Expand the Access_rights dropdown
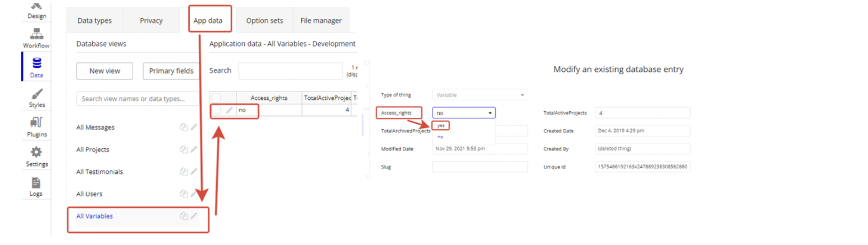This screenshot has width=868, height=245. click(463, 113)
